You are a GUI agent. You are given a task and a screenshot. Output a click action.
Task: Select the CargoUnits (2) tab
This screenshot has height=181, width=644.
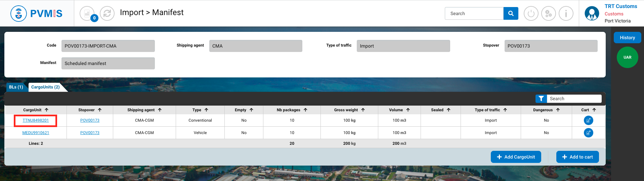pos(45,87)
